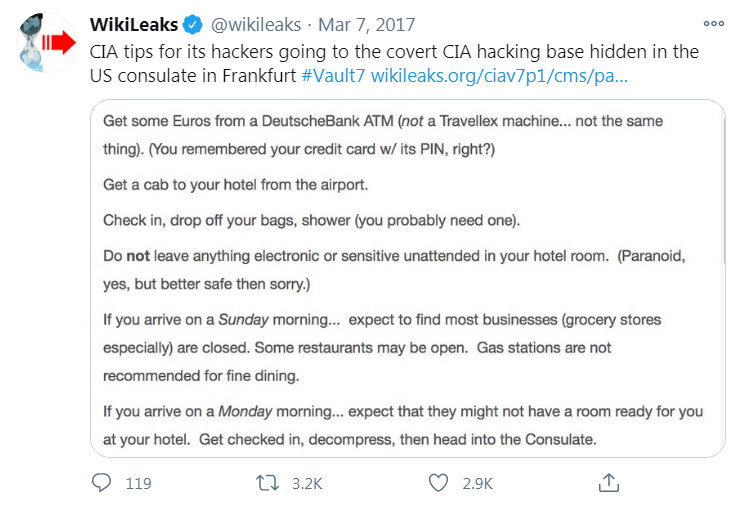Open the tweet's three-dot more menu
Screen dimensions: 740x506
pos(714,23)
